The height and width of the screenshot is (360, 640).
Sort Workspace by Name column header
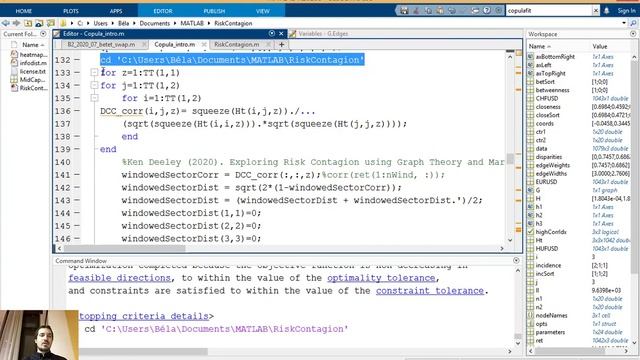tap(540, 47)
